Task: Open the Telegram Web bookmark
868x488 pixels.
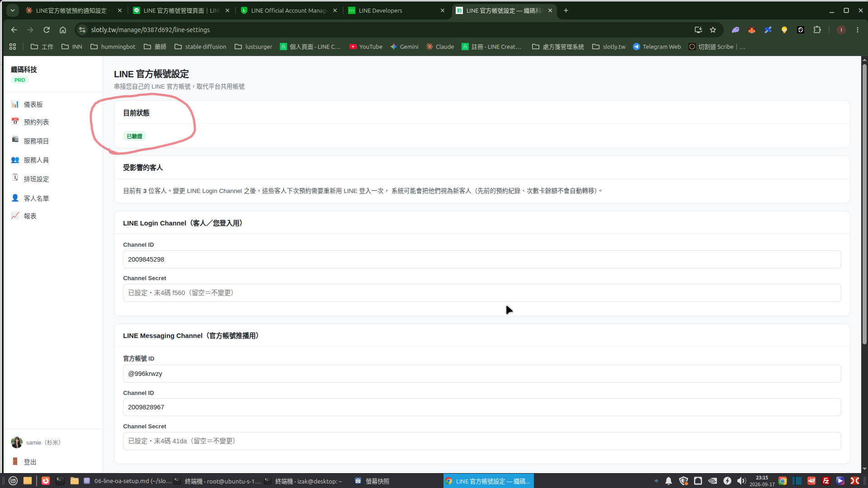Action: click(657, 47)
